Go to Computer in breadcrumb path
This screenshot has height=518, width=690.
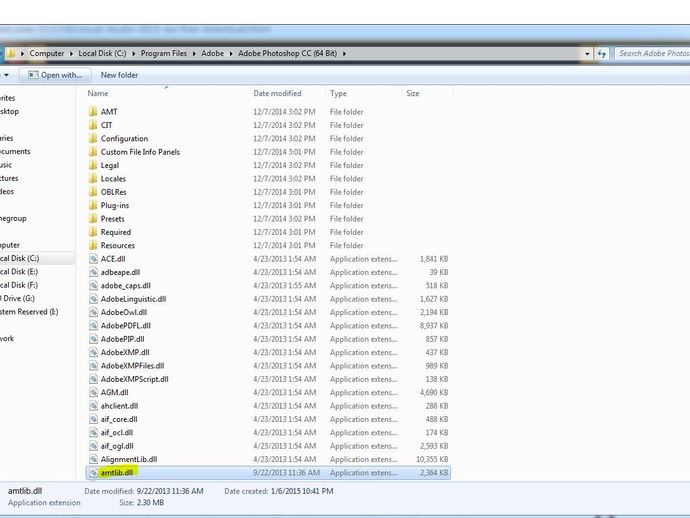(47, 53)
